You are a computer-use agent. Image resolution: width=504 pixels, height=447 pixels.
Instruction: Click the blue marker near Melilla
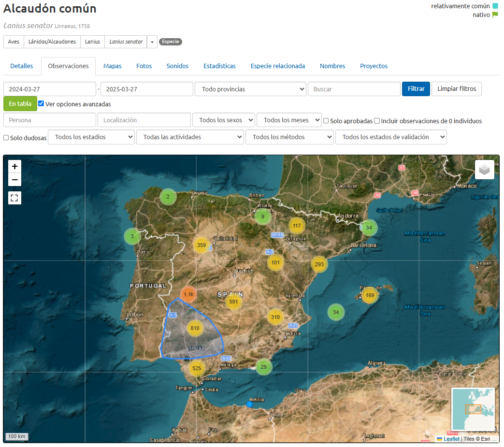249,404
